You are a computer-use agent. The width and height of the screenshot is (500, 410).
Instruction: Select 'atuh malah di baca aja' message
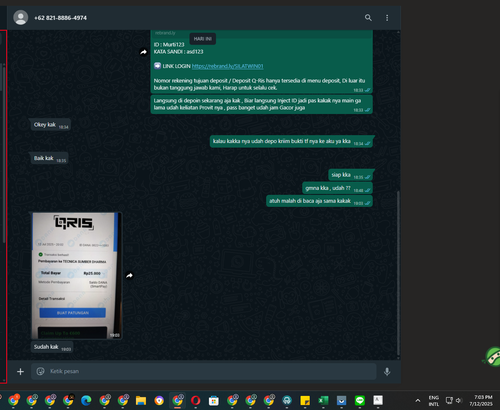click(319, 201)
